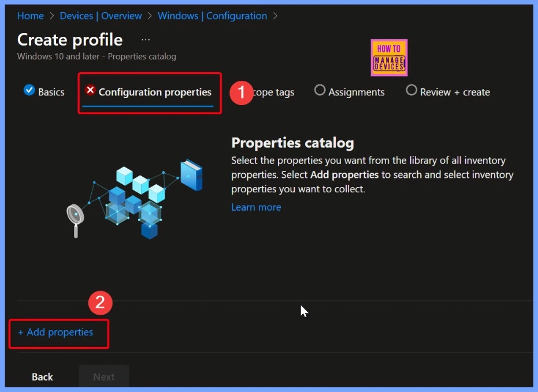Click the Review + create circle indicator
The width and height of the screenshot is (538, 392).
411,90
